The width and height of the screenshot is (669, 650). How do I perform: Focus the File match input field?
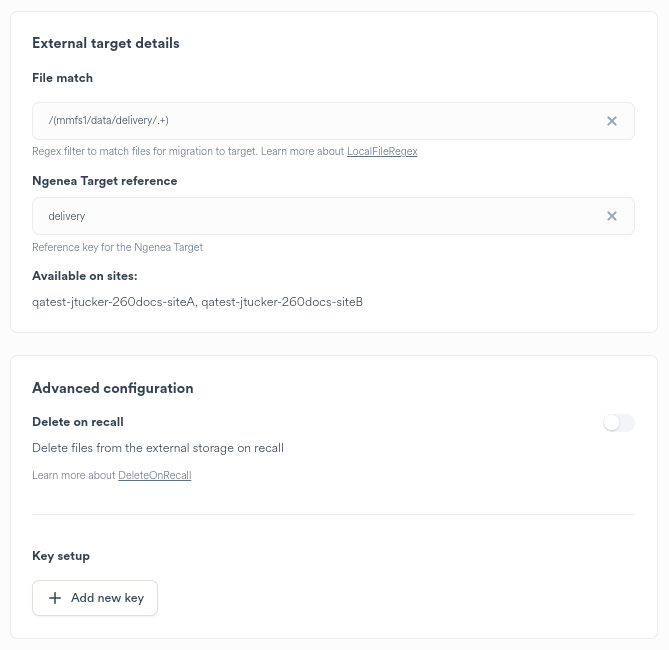[x=320, y=121]
